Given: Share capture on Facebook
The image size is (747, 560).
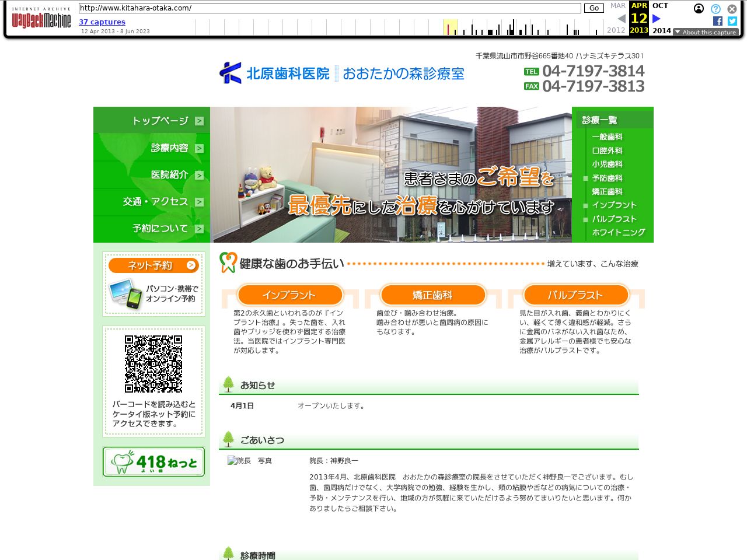Looking at the screenshot, I should (x=718, y=21).
